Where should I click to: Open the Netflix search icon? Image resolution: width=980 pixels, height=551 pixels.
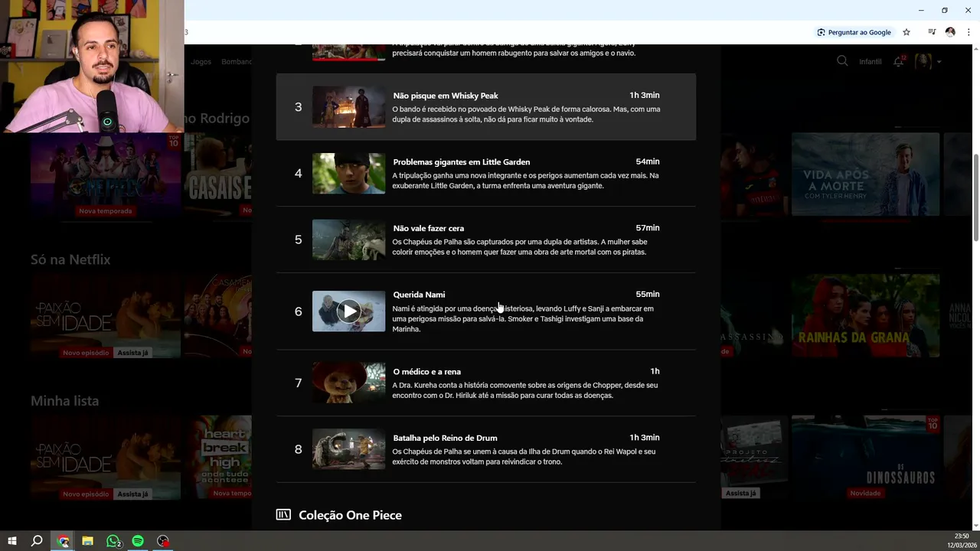coord(842,61)
